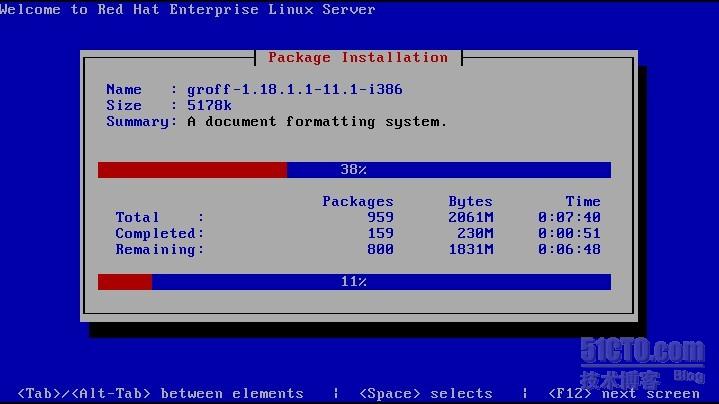Click the 11% overall progress bar

pyautogui.click(x=354, y=282)
